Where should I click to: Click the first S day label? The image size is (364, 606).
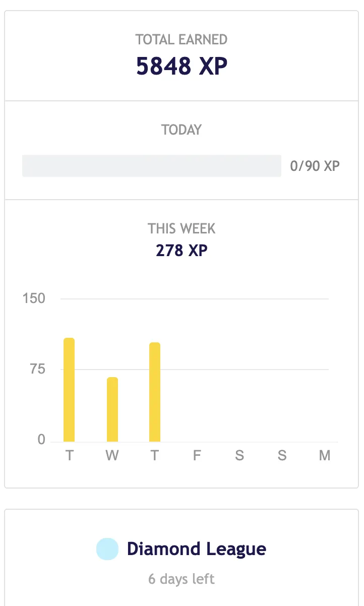click(239, 456)
